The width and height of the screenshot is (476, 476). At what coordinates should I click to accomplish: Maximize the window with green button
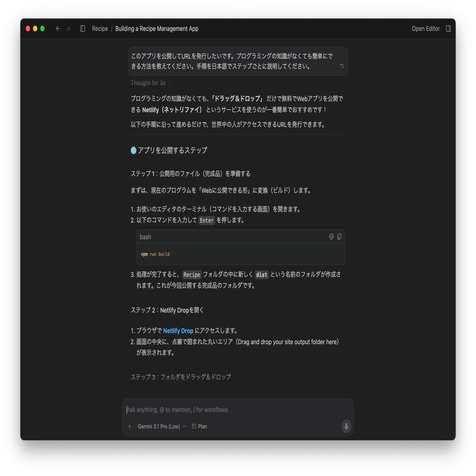42,28
